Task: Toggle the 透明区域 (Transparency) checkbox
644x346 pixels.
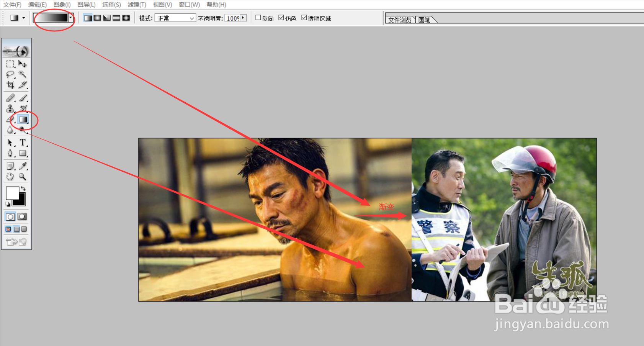Action: [304, 18]
